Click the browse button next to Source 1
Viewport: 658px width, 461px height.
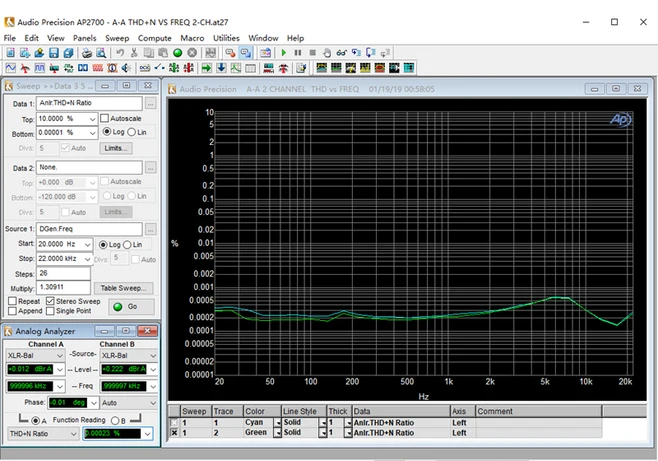pyautogui.click(x=151, y=229)
